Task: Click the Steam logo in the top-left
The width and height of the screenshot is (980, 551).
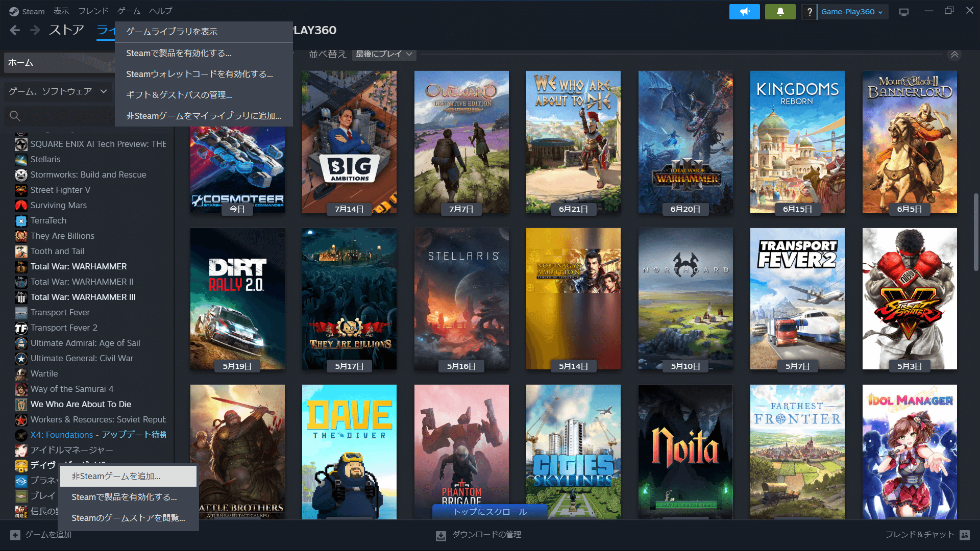Action: pyautogui.click(x=13, y=11)
